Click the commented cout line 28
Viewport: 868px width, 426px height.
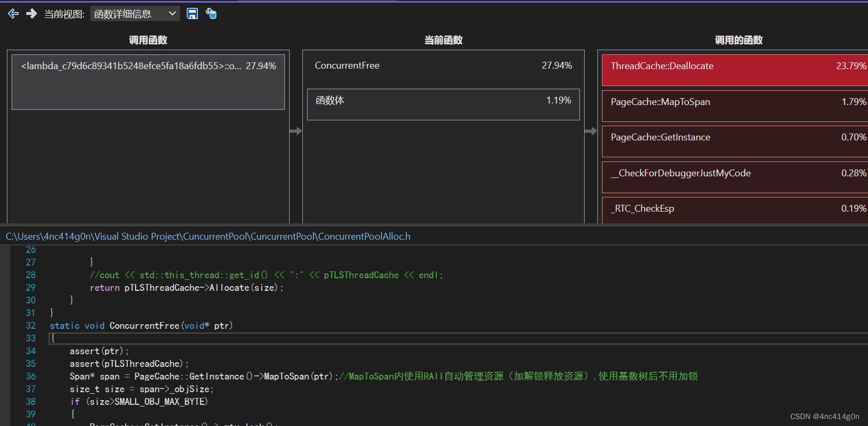[x=266, y=275]
